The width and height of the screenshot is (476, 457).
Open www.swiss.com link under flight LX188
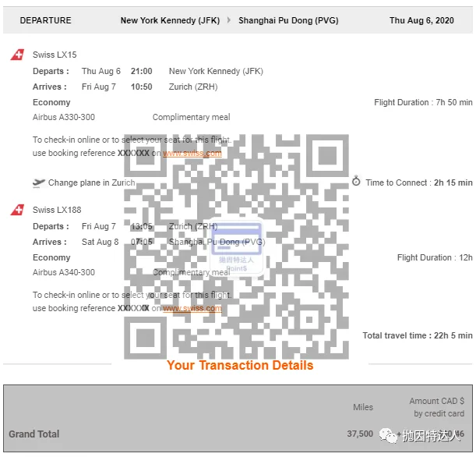[x=192, y=308]
